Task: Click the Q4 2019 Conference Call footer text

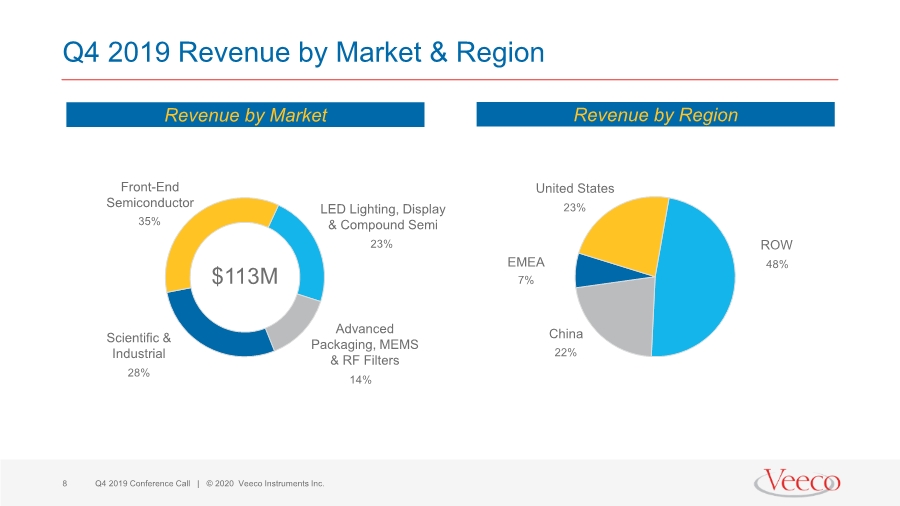Action: 142,484
